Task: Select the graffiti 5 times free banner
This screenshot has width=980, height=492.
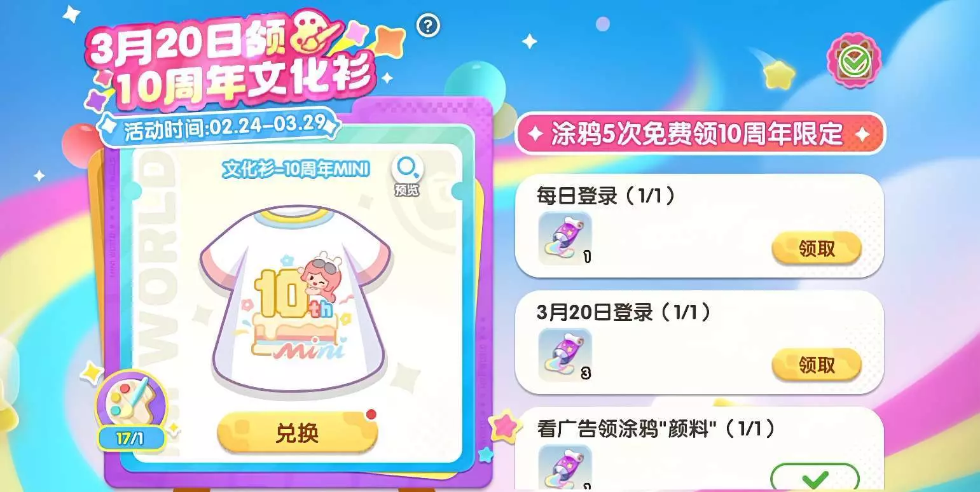Action: [700, 134]
